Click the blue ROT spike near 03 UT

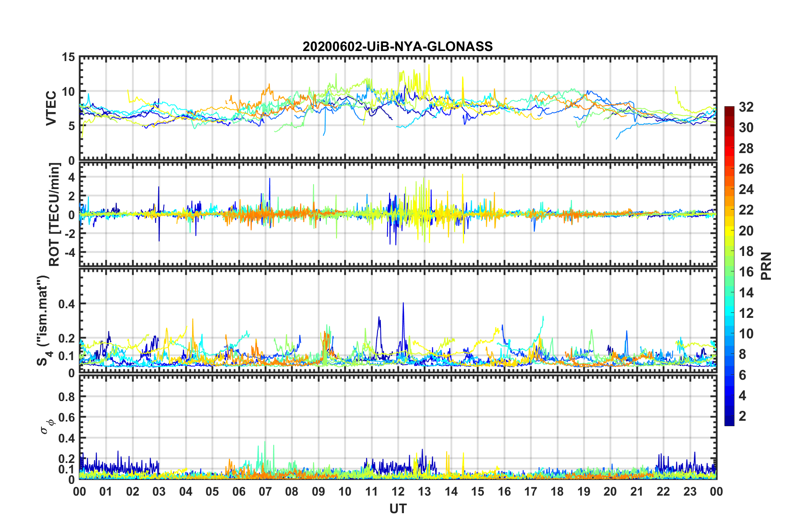[159, 213]
